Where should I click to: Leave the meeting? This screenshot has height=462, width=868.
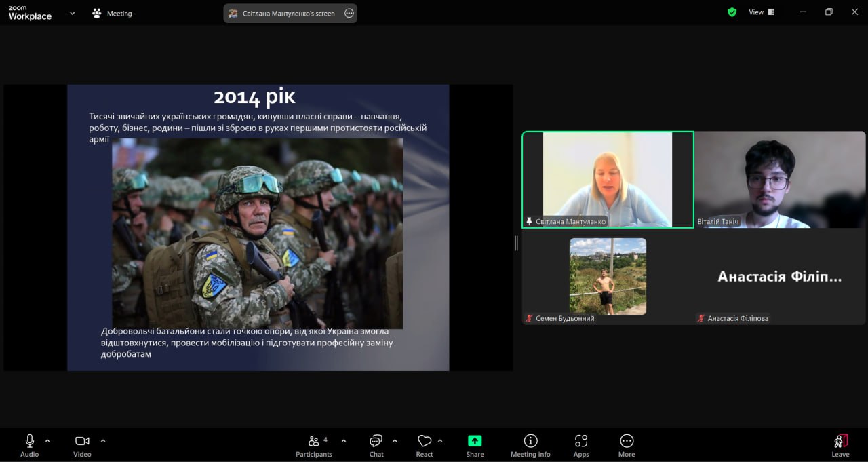pyautogui.click(x=840, y=445)
